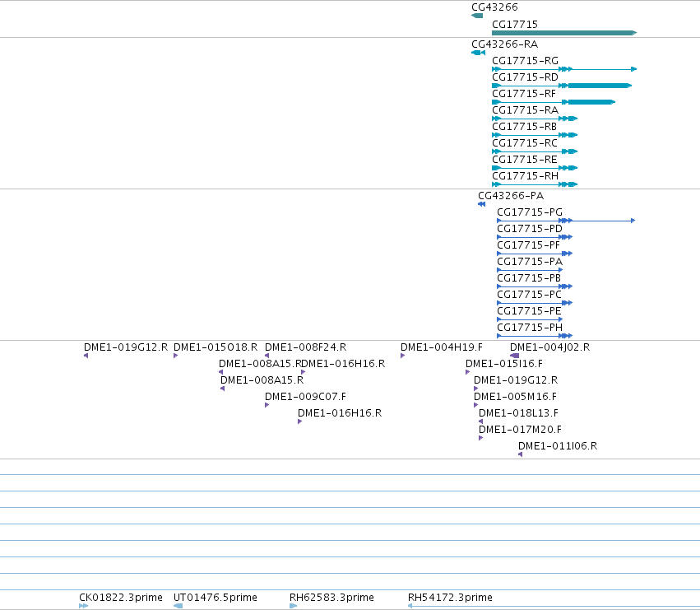The width and height of the screenshot is (700, 610).
Task: Click the purple DME1-004J02.R feature glyph
Action: (x=514, y=356)
